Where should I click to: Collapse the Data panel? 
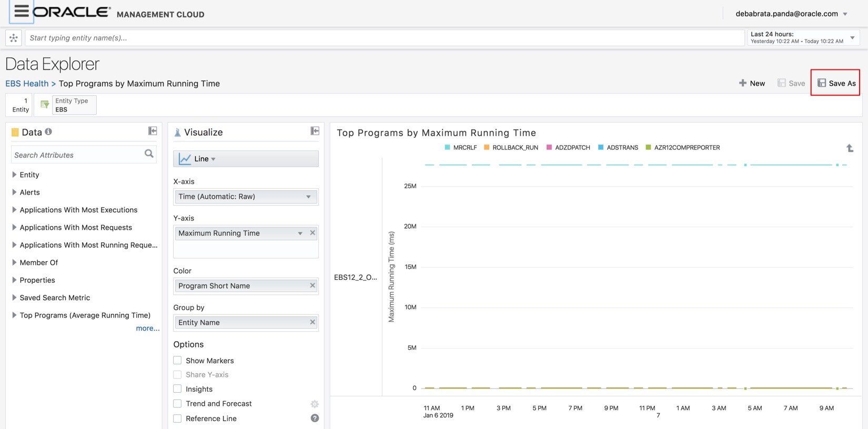click(x=153, y=131)
